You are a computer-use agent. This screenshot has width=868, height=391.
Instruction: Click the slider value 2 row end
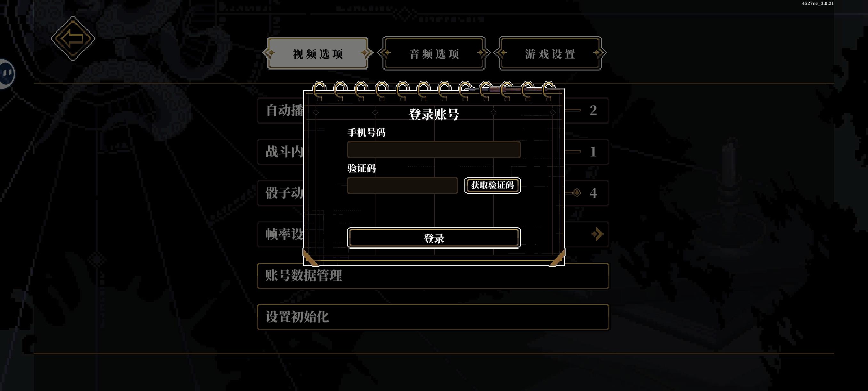tap(593, 110)
